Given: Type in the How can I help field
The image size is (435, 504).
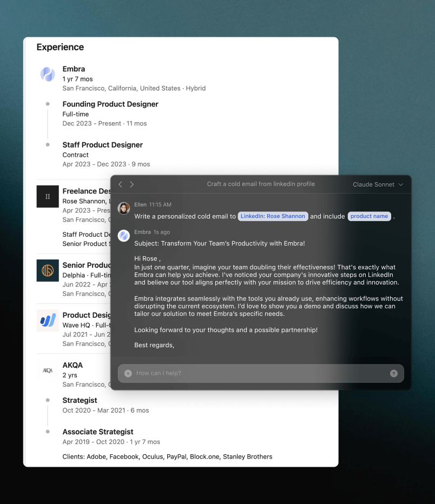Looking at the screenshot, I should [260, 373].
